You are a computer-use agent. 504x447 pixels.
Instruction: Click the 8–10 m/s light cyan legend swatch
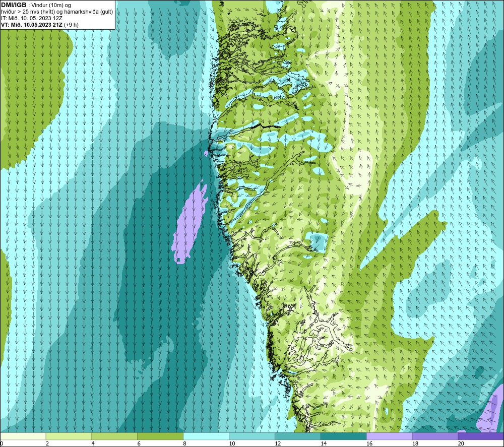(x=206, y=436)
